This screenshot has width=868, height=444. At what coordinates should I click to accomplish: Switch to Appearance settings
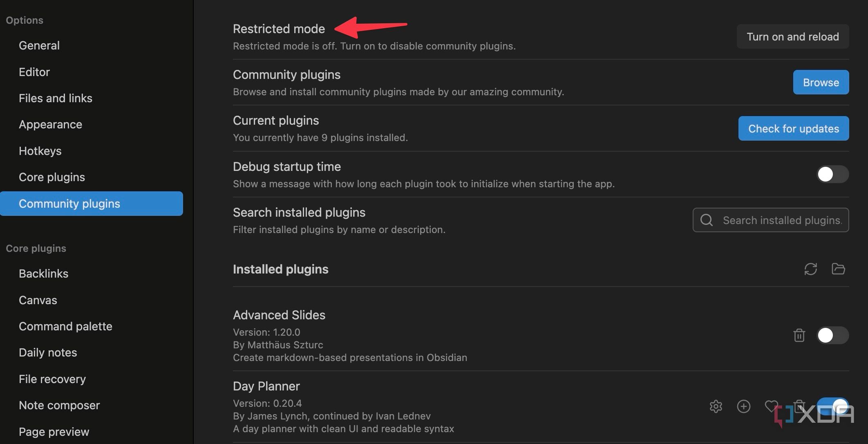pos(51,124)
